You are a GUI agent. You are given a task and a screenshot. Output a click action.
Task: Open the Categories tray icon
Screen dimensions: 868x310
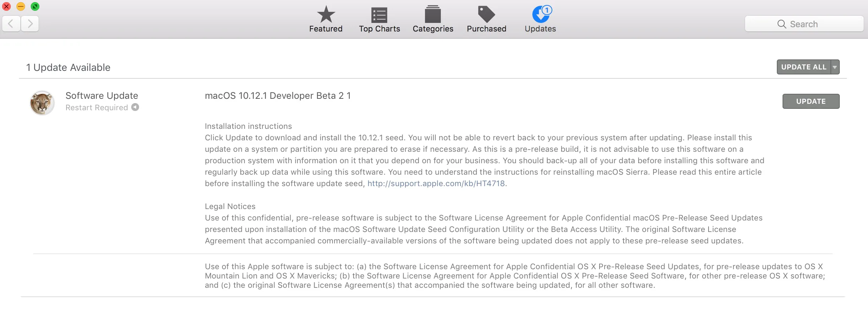pyautogui.click(x=433, y=14)
